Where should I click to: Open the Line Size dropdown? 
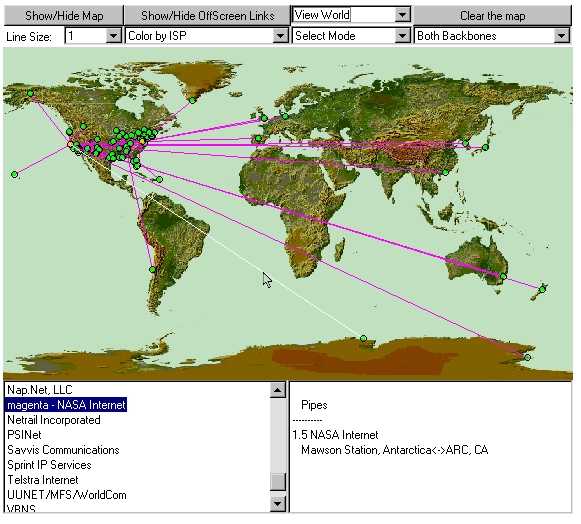pos(114,36)
